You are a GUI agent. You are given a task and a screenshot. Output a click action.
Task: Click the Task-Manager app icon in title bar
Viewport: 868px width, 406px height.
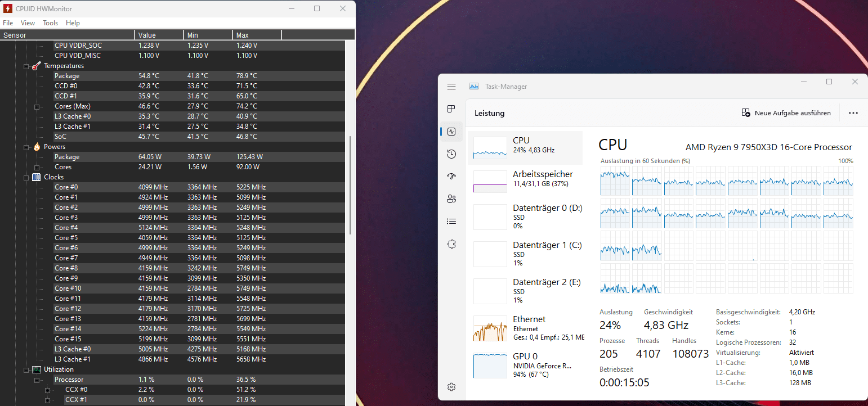pos(474,87)
